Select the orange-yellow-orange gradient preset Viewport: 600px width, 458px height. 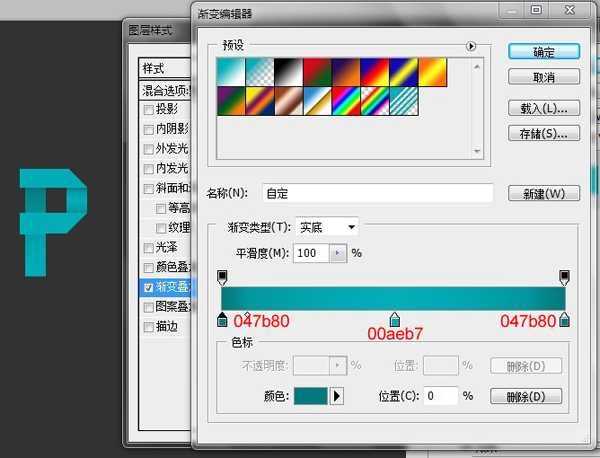tap(432, 70)
